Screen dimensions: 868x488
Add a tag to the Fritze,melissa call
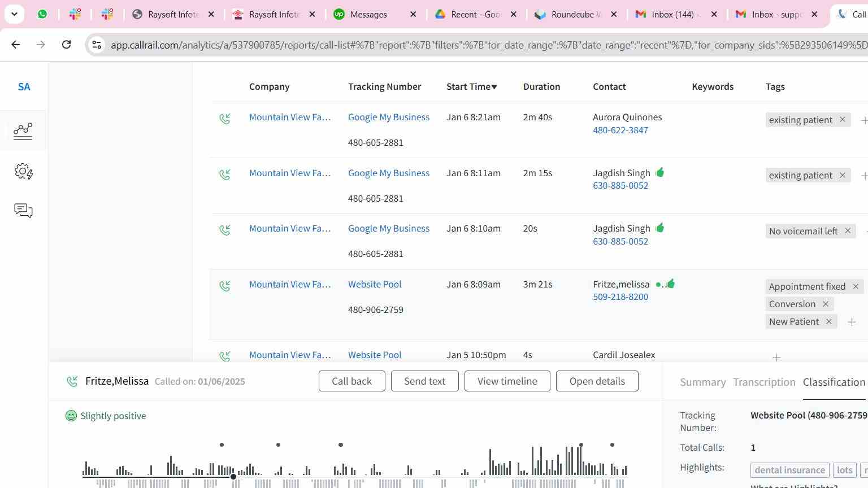[852, 322]
